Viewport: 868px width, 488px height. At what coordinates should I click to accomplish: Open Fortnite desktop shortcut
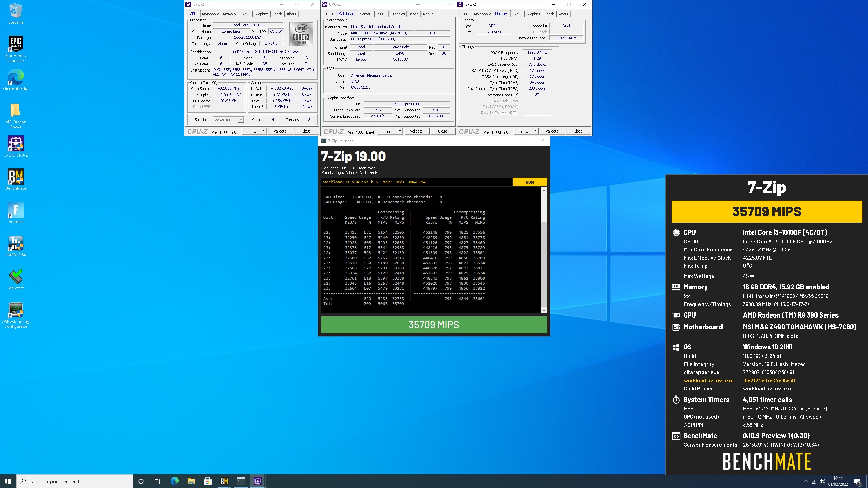pos(16,213)
